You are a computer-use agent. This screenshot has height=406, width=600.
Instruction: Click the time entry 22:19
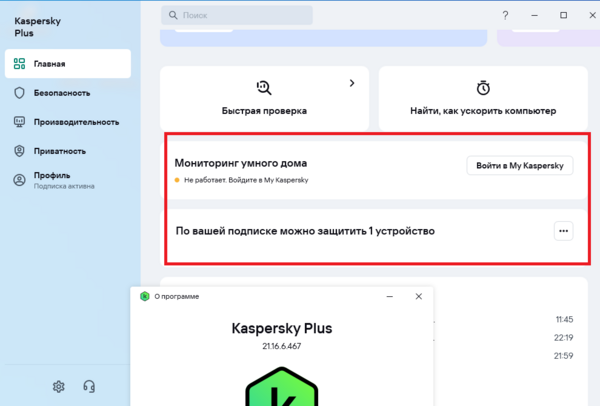pos(564,338)
